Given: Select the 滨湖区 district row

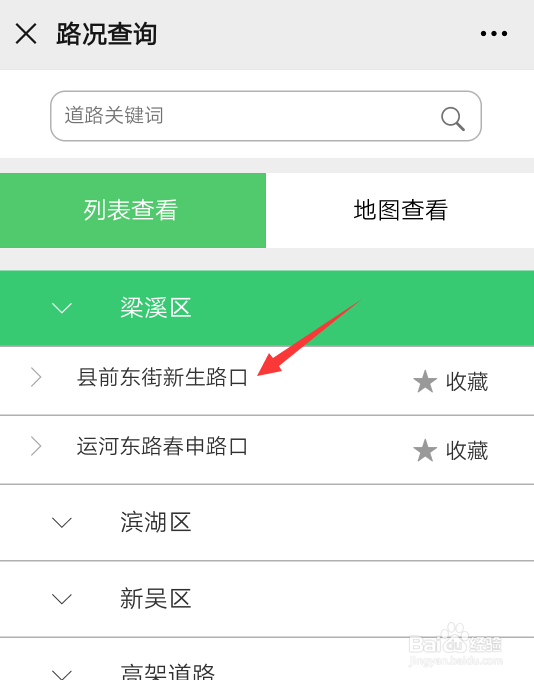Looking at the screenshot, I should (267, 522).
